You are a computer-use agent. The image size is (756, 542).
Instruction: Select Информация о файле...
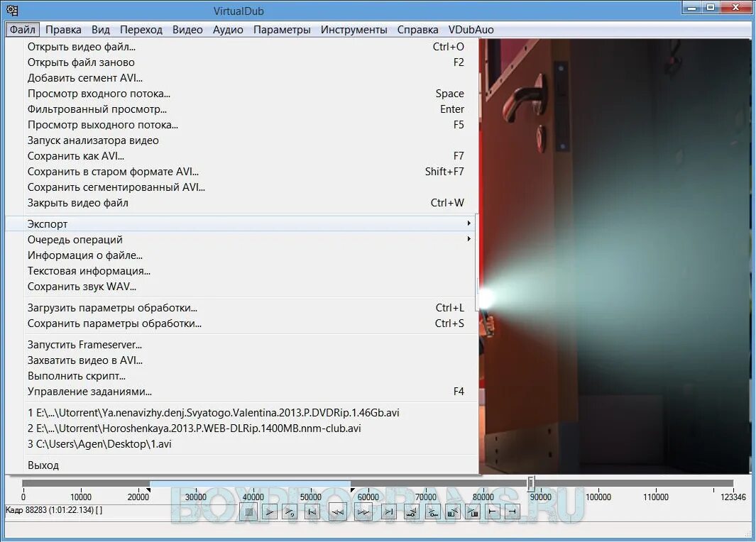coord(240,255)
